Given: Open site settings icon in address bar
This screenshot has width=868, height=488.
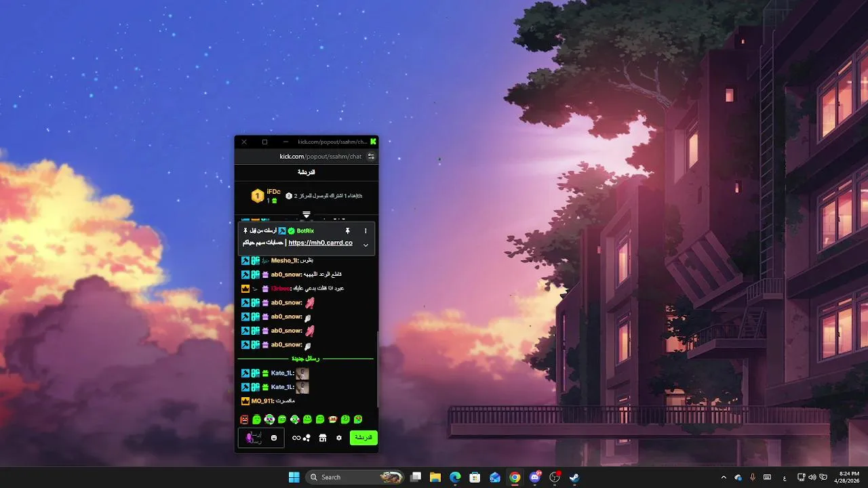Looking at the screenshot, I should pos(371,157).
